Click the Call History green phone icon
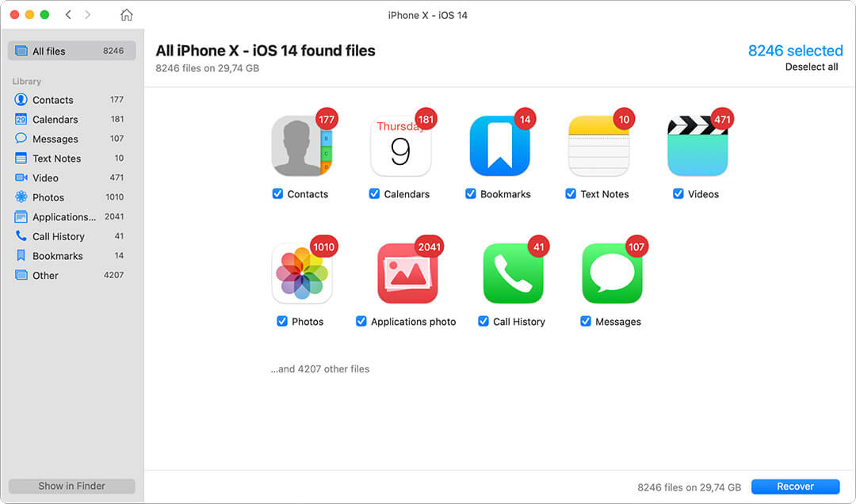Image resolution: width=856 pixels, height=504 pixels. (x=513, y=273)
